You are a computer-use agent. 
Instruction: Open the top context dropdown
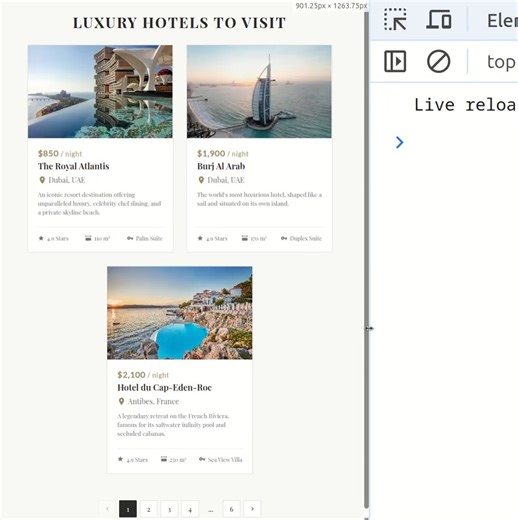pos(502,62)
